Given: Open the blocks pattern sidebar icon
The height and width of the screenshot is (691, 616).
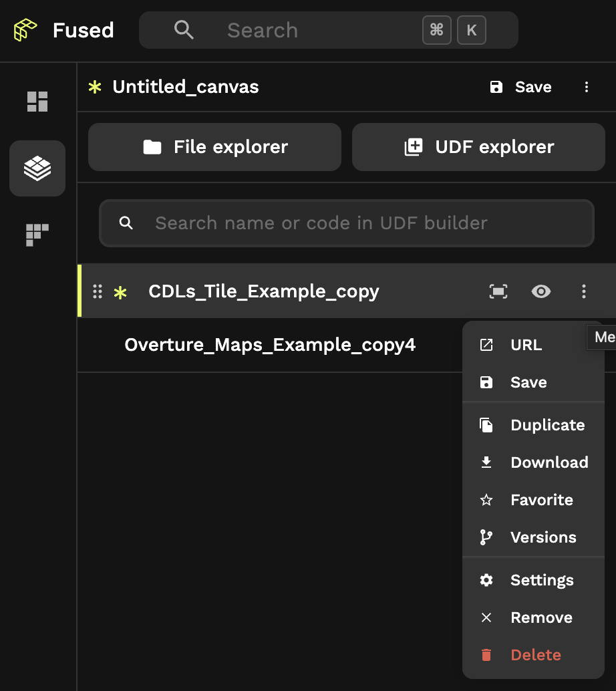Looking at the screenshot, I should coord(37,235).
